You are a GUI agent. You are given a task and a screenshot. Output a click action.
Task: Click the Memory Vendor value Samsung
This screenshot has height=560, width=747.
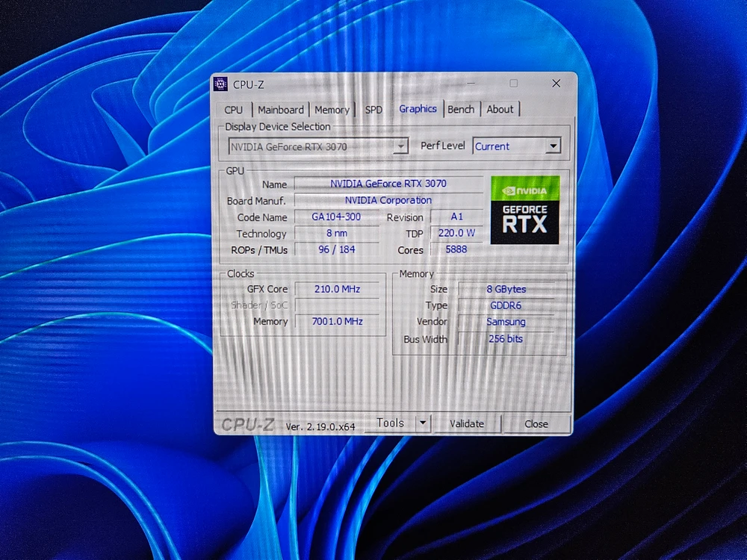pyautogui.click(x=506, y=322)
